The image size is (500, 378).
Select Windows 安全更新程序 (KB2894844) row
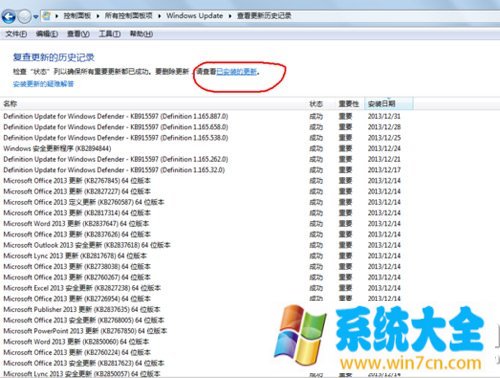[202, 148]
